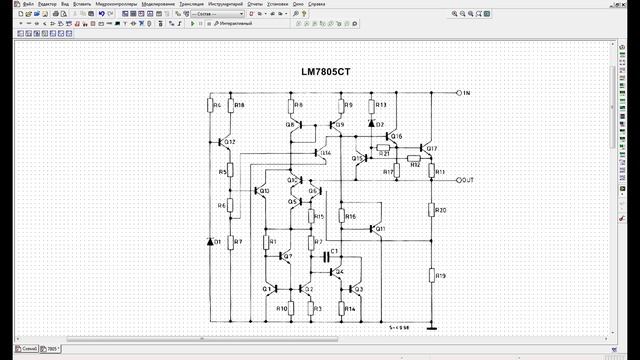
Task: Open the Справка menu
Action: point(316,4)
